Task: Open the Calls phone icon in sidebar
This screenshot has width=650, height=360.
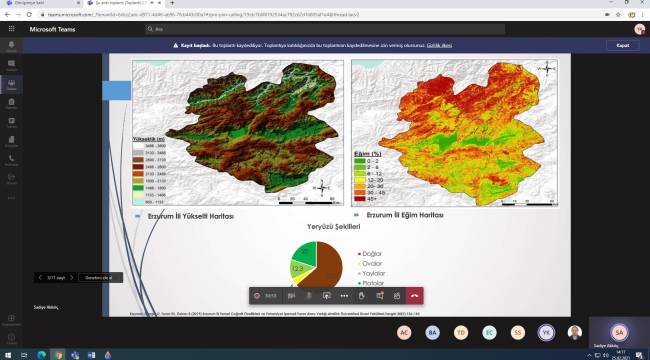Action: (11, 160)
